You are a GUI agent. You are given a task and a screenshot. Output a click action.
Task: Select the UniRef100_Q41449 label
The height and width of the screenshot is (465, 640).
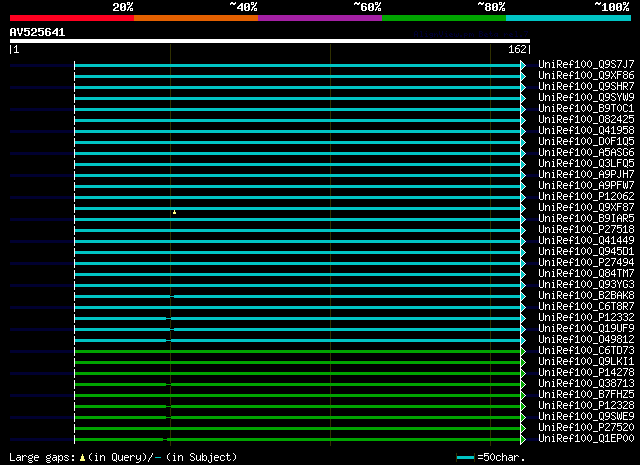(x=586, y=241)
